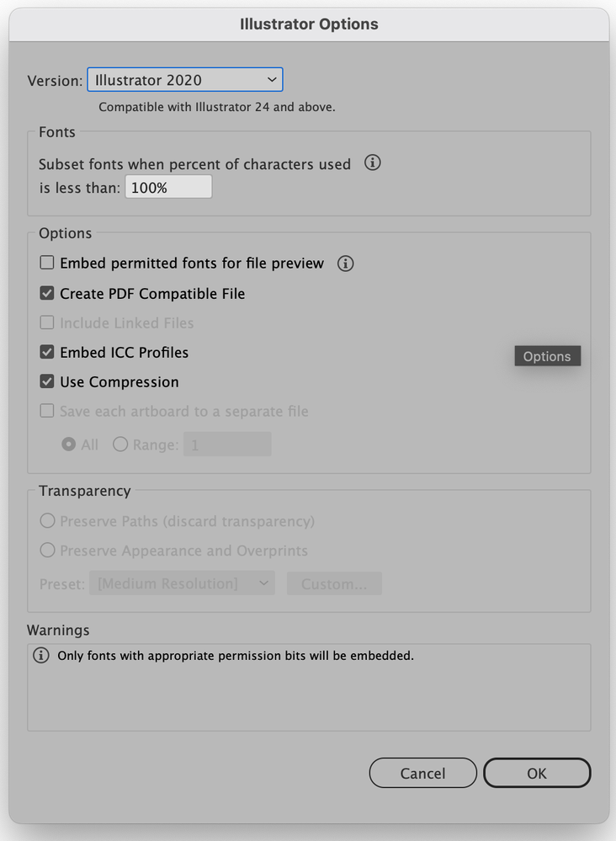Click info icon next to Embed permitted fonts
The width and height of the screenshot is (616, 841).
[x=345, y=263]
